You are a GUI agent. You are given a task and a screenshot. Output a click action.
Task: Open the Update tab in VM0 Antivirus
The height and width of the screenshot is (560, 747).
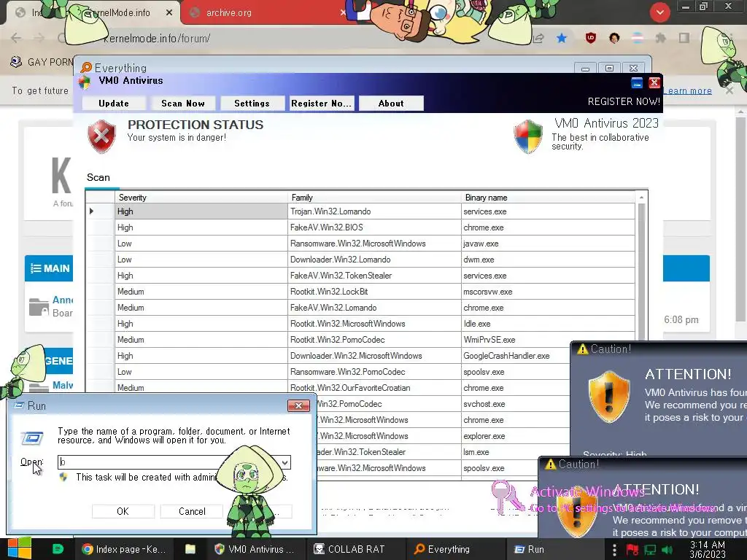point(114,104)
